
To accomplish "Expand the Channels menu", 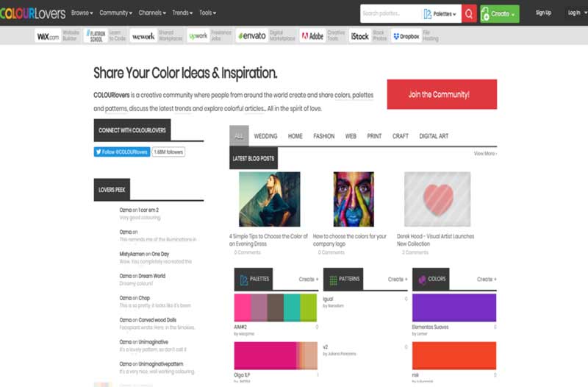I will coord(152,13).
